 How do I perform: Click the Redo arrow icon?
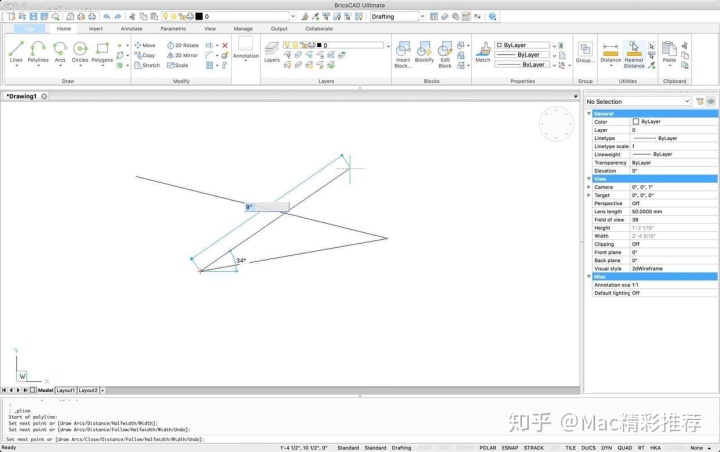(x=118, y=17)
